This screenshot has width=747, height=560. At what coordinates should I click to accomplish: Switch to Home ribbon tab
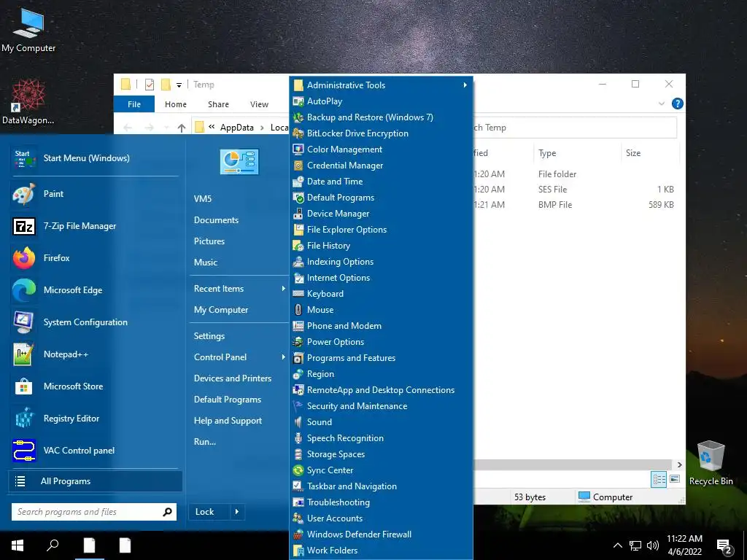pyautogui.click(x=175, y=104)
